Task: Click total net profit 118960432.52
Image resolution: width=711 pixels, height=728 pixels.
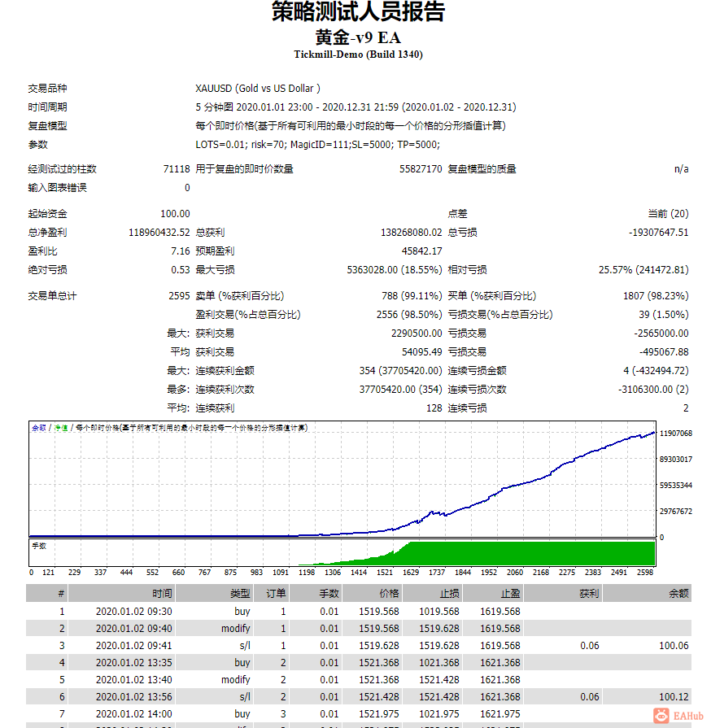Action: pyautogui.click(x=159, y=232)
